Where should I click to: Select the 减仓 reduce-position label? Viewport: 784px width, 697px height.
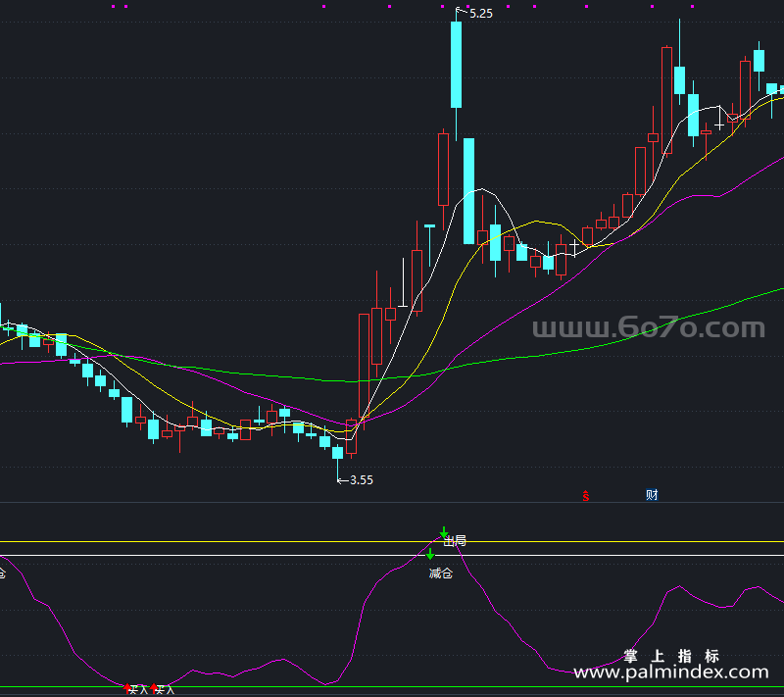441,573
